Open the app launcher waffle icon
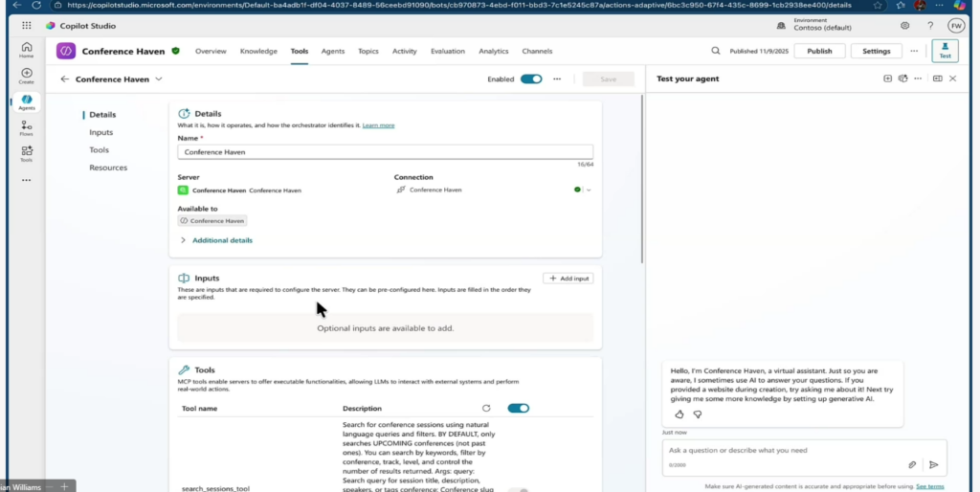Image resolution: width=980 pixels, height=492 pixels. 26,26
